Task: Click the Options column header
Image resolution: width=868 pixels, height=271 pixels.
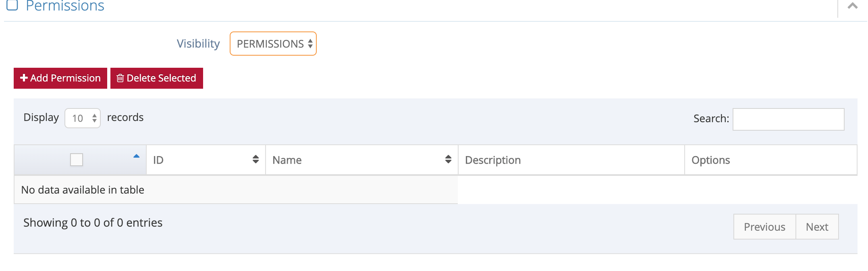Action: [x=710, y=160]
